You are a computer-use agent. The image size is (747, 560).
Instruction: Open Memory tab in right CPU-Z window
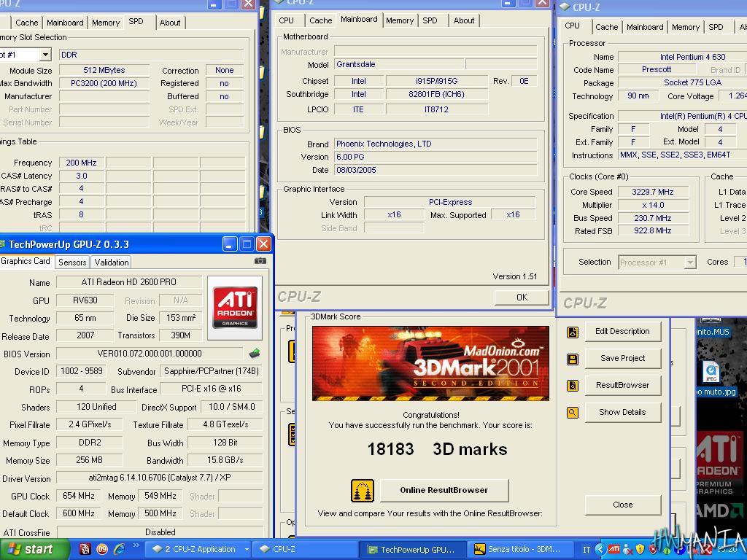coord(686,27)
